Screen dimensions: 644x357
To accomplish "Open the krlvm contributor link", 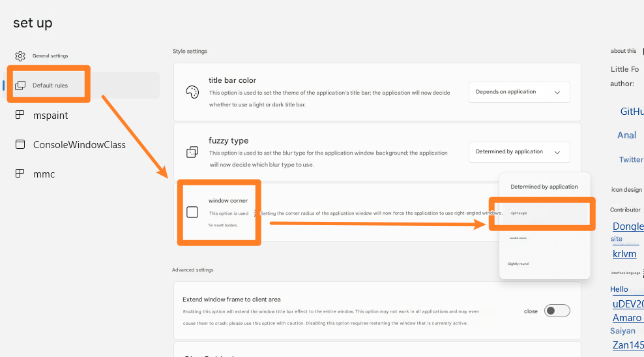I will pyautogui.click(x=624, y=254).
